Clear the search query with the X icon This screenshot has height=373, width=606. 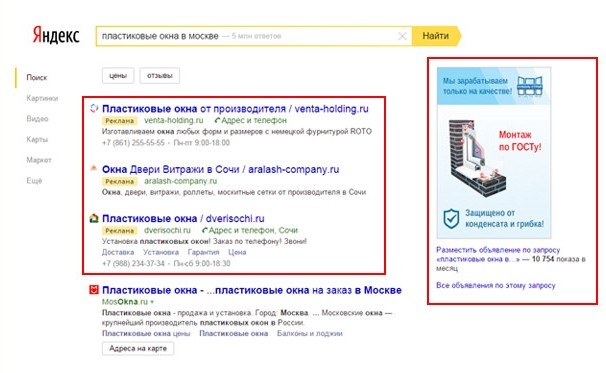point(402,36)
